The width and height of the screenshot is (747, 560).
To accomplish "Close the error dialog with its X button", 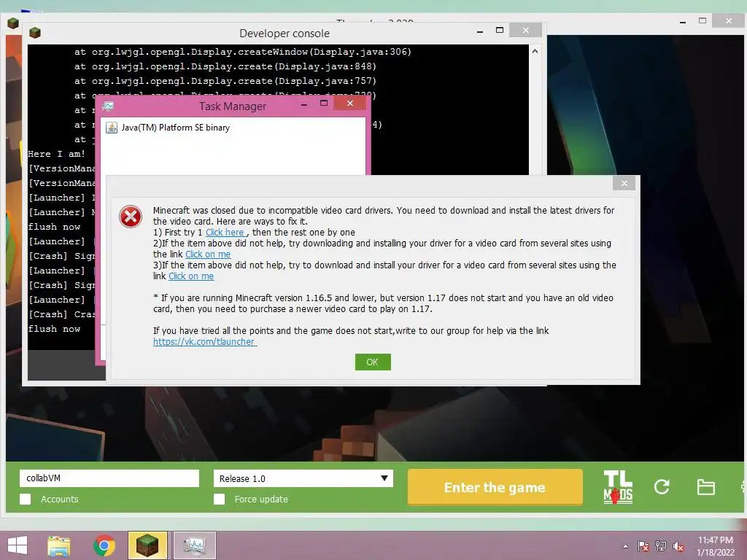I will coord(624,183).
